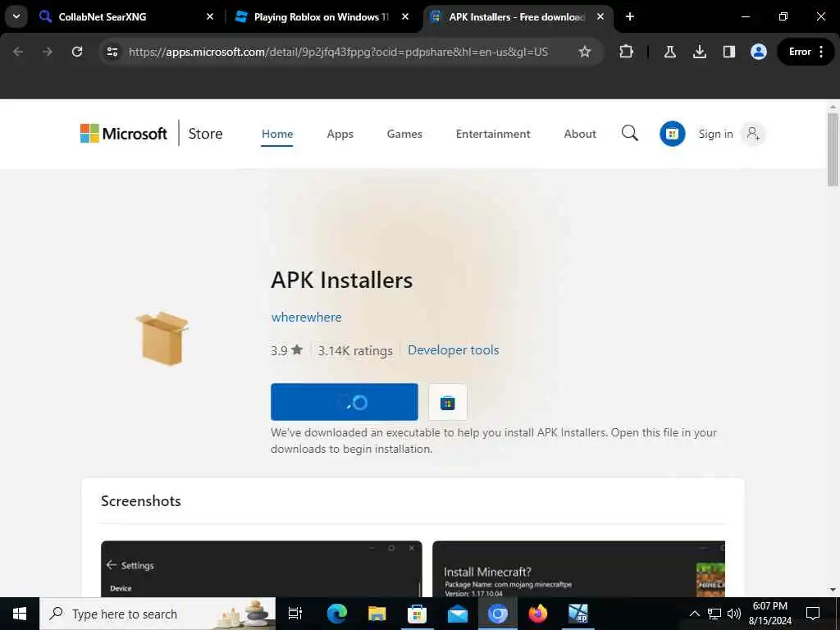Close the Playing Roblox tab

pos(405,17)
